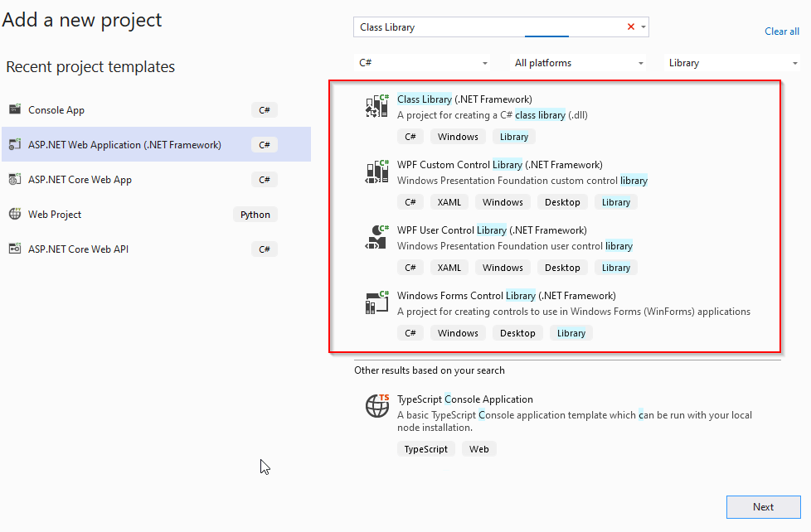
Task: Click the 'A project for creating a C# class library' description
Action: pyautogui.click(x=493, y=115)
